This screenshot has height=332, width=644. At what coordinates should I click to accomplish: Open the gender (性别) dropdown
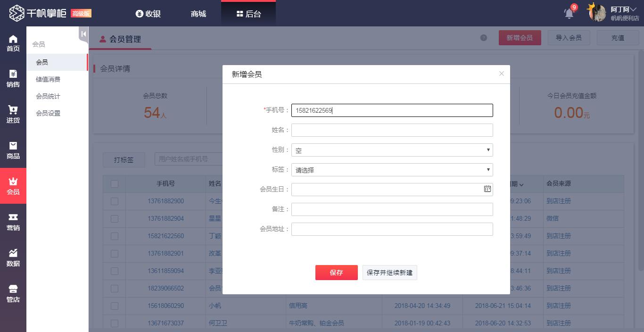[x=392, y=150]
